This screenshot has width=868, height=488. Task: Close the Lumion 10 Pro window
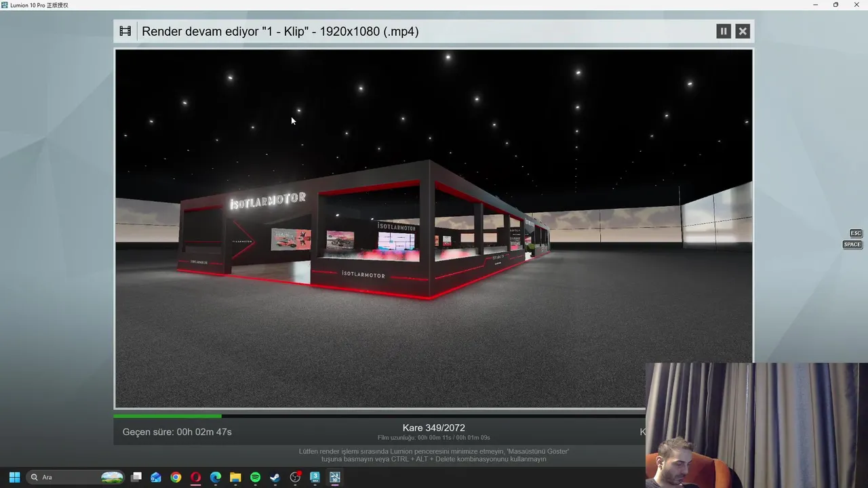(856, 5)
